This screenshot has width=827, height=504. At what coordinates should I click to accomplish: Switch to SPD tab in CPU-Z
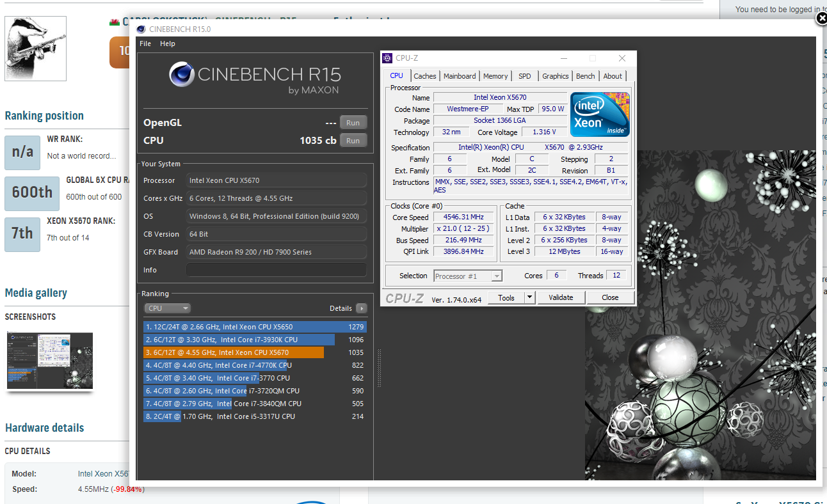click(x=525, y=76)
